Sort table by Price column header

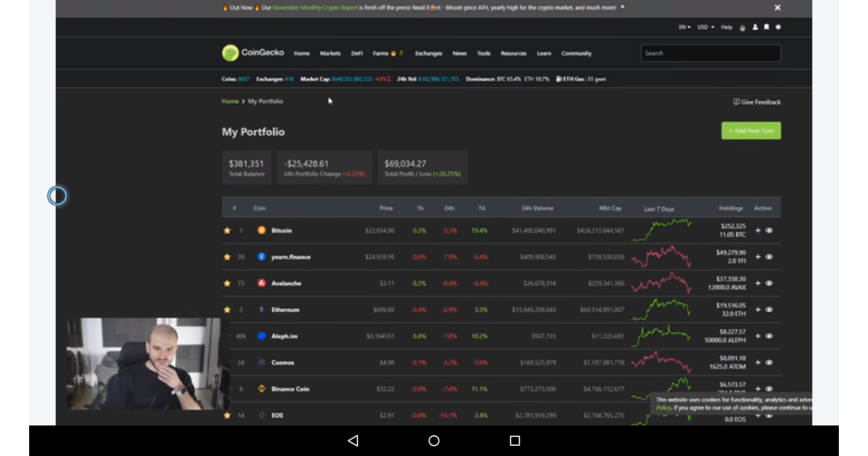[x=386, y=208]
